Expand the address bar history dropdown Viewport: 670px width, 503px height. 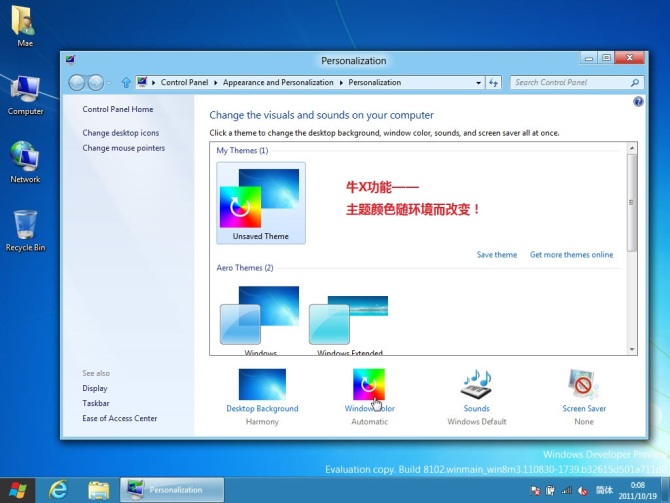pos(479,83)
